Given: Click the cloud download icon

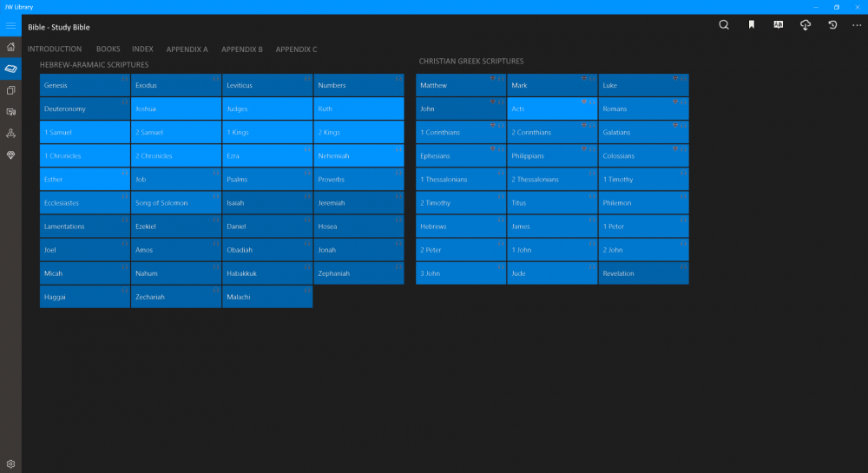Looking at the screenshot, I should [806, 25].
